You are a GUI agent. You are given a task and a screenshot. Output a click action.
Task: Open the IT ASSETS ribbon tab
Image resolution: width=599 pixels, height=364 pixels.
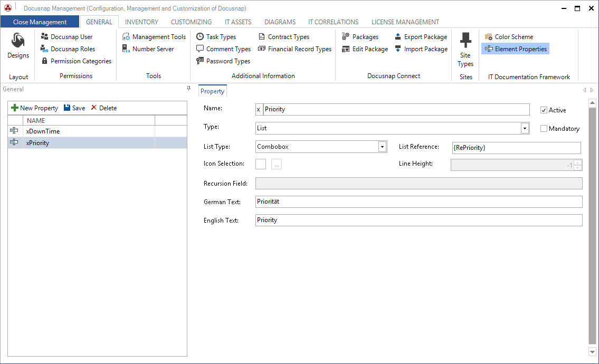(x=238, y=22)
